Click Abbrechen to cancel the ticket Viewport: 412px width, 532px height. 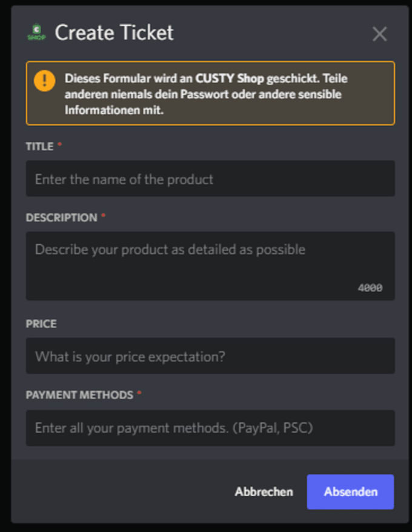click(264, 491)
